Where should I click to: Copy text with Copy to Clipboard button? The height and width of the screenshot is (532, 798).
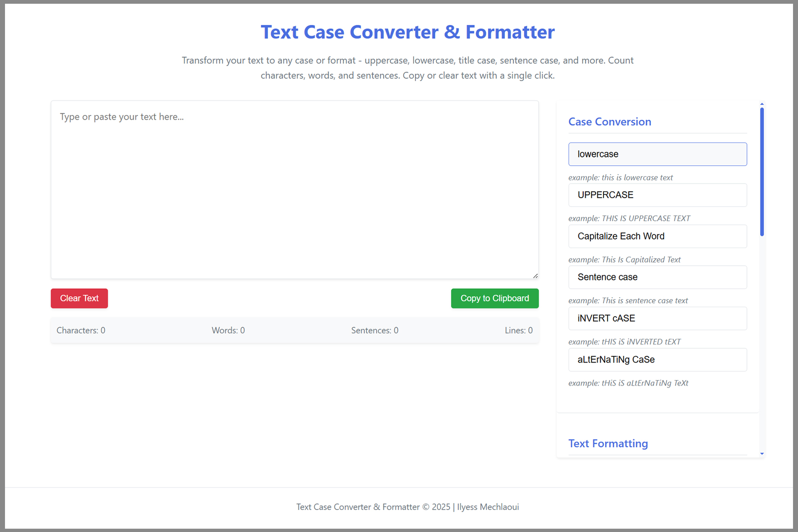point(495,298)
